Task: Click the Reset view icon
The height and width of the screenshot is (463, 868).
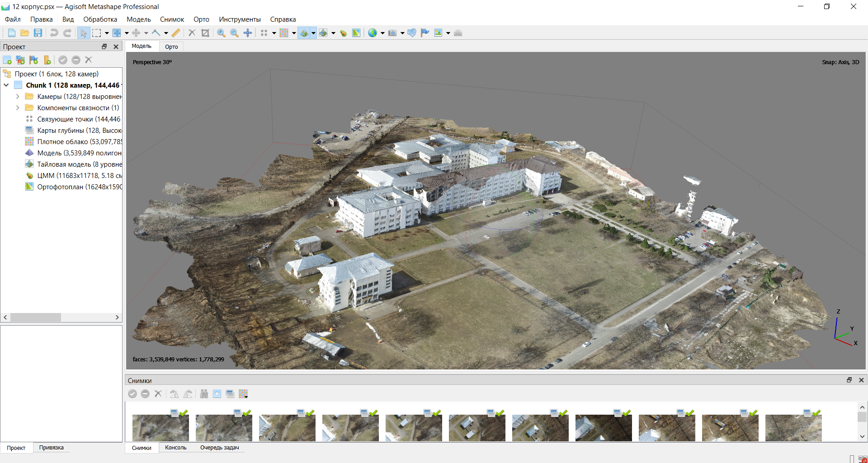Action: pyautogui.click(x=248, y=33)
